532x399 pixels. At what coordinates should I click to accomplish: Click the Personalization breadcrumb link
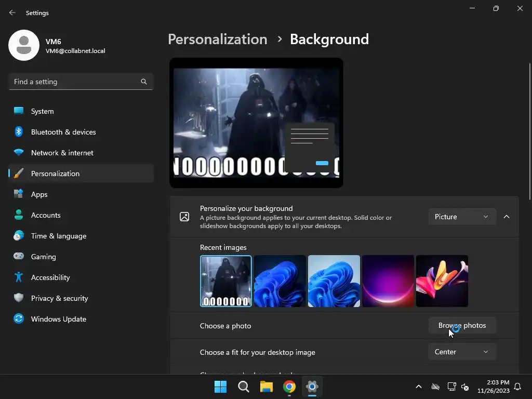(x=218, y=39)
